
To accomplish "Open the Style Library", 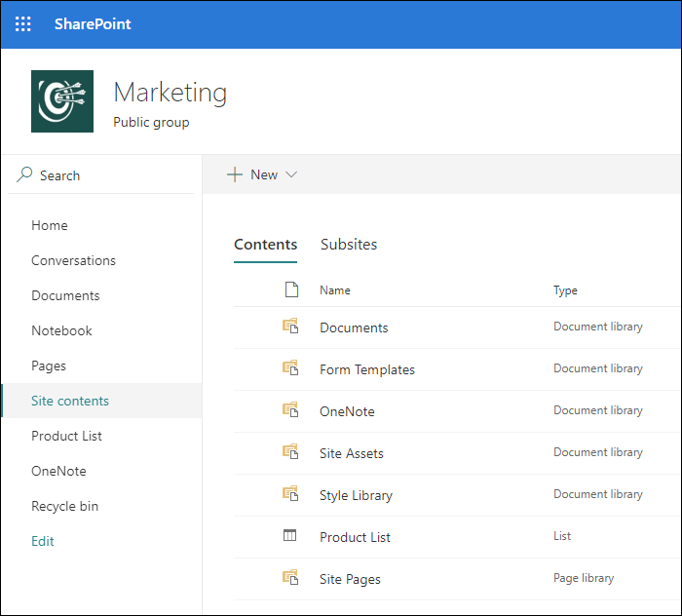I will point(356,495).
